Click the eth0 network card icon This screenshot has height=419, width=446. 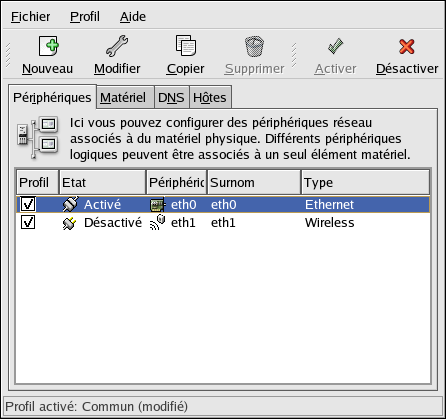158,205
